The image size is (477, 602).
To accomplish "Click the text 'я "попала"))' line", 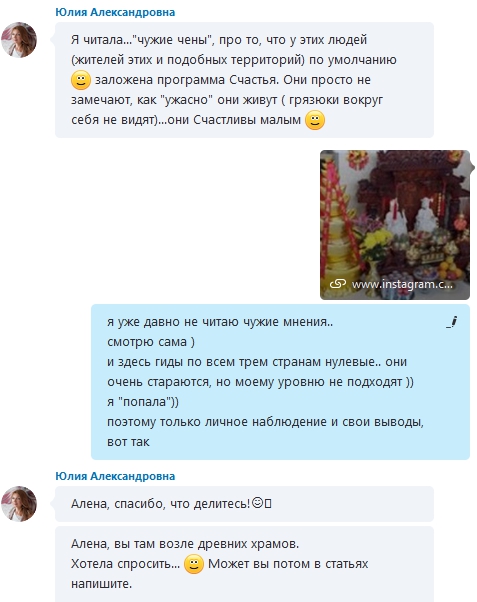I will click(x=143, y=402).
